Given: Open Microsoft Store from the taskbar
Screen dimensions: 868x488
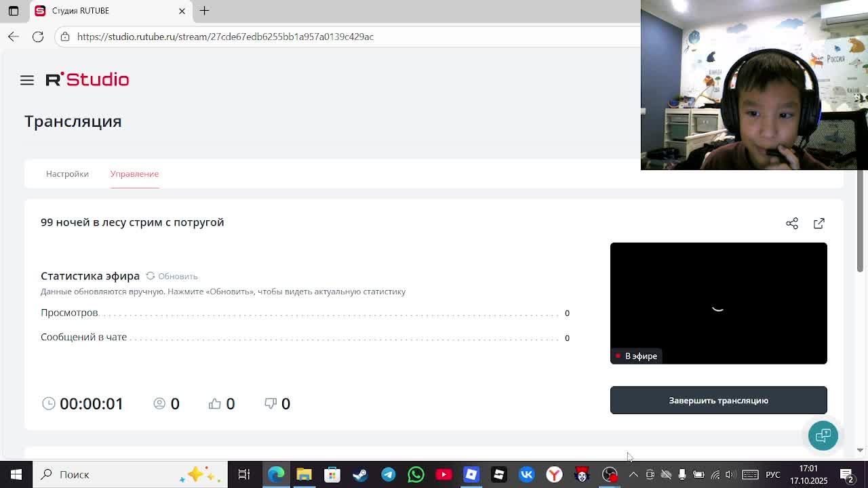Looking at the screenshot, I should (x=332, y=474).
